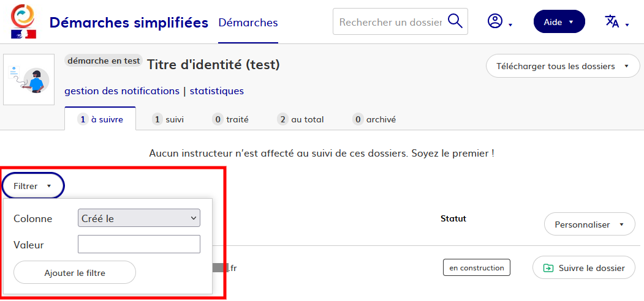Screen dimensions: 644x301
Task: Click the folder icon in Suivre le dossier
Action: pyautogui.click(x=548, y=268)
